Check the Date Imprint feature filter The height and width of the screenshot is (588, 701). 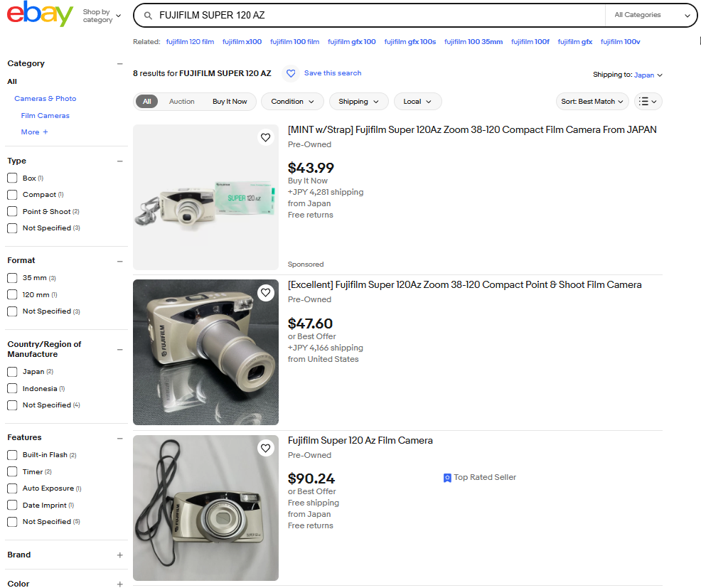[13, 505]
